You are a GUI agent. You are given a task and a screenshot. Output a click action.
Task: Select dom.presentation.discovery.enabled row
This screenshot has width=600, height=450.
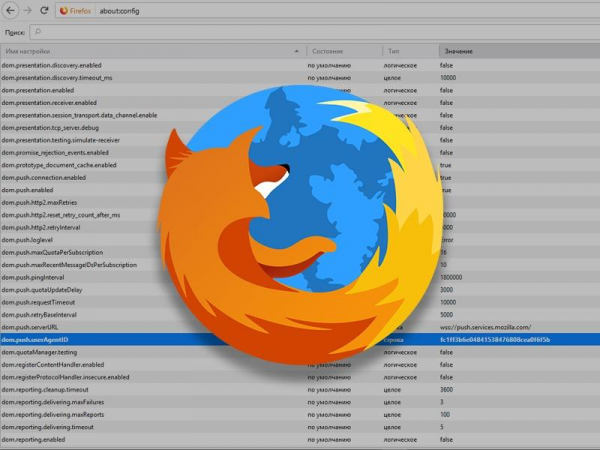[x=300, y=65]
